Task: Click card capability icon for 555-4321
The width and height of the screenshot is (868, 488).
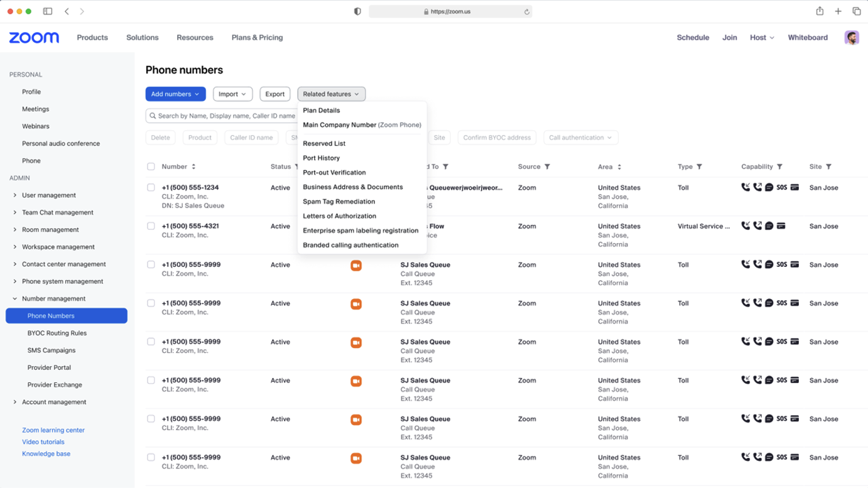Action: (781, 225)
